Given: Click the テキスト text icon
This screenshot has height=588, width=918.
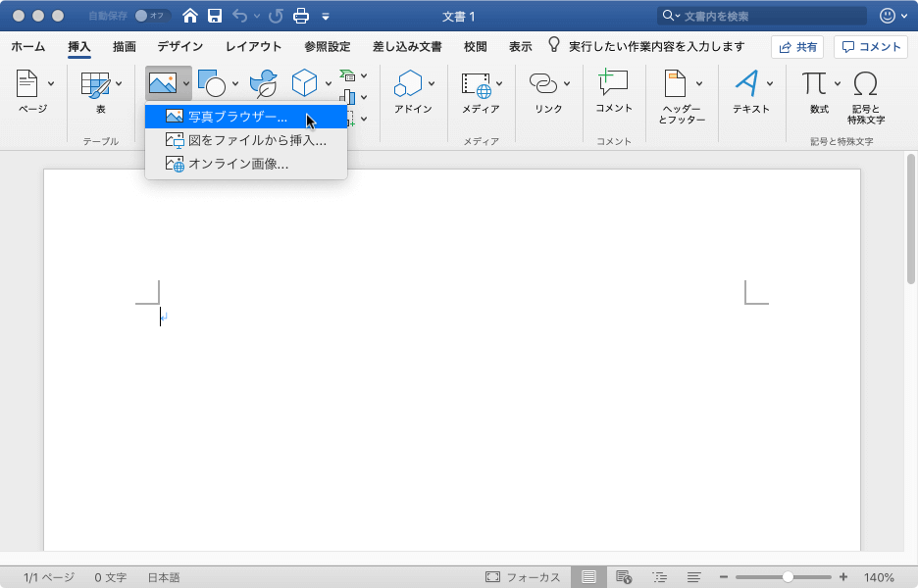Looking at the screenshot, I should click(746, 83).
